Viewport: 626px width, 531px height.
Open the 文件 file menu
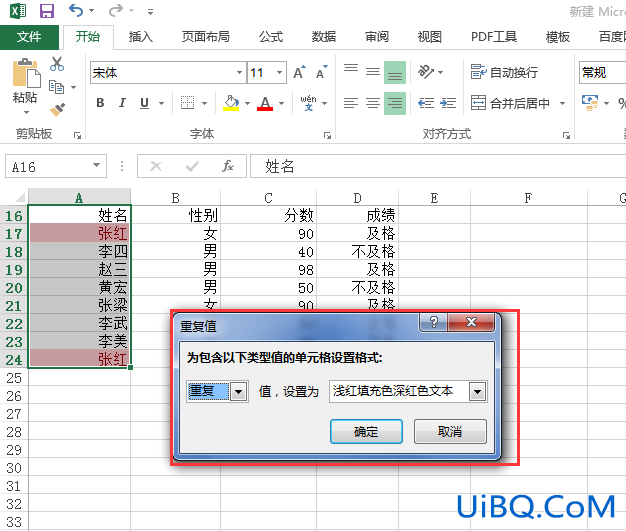pyautogui.click(x=29, y=37)
